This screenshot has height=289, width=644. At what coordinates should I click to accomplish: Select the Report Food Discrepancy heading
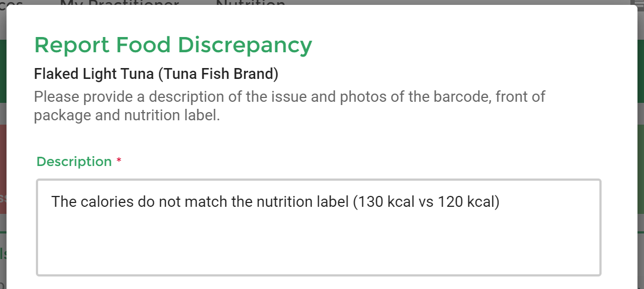click(173, 45)
